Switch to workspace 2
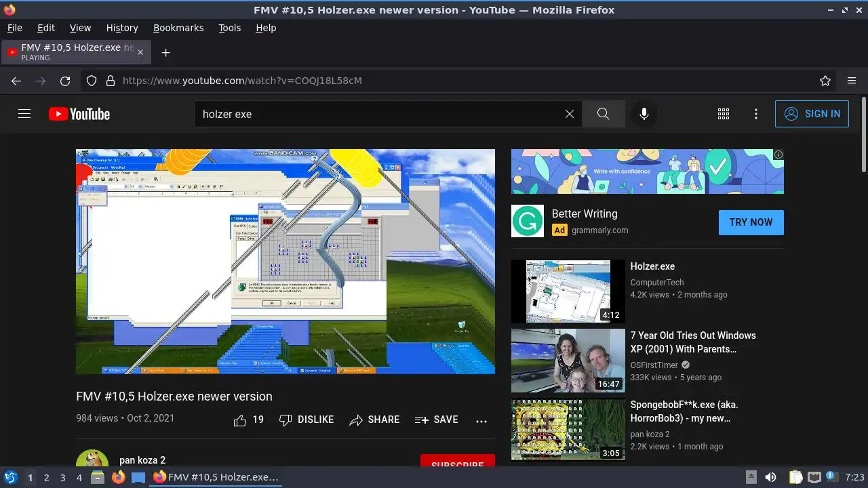This screenshot has height=488, width=868. (x=46, y=478)
